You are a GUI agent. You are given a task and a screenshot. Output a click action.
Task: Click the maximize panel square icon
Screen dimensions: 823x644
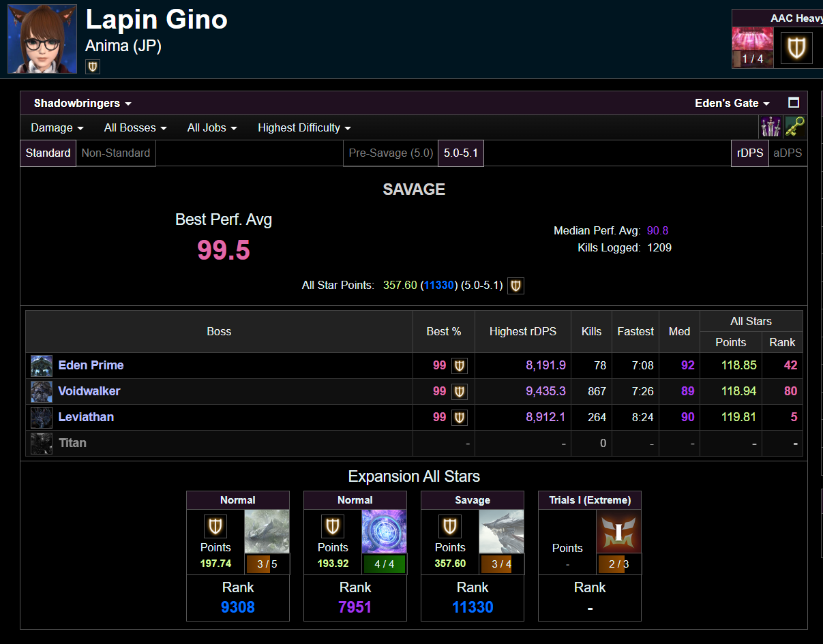coord(794,103)
